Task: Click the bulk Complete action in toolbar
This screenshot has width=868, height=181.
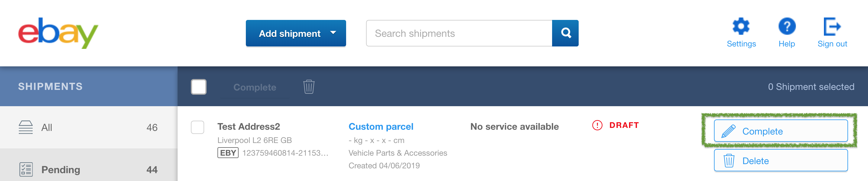Action: coord(255,87)
